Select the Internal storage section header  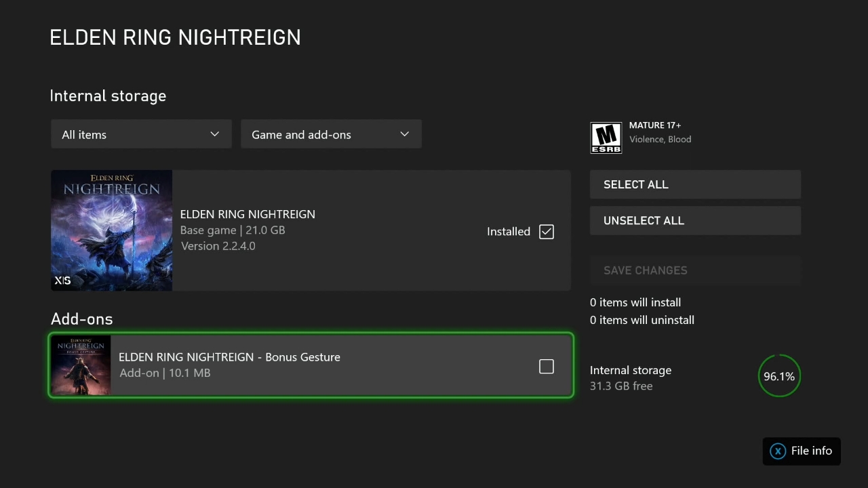tap(108, 96)
